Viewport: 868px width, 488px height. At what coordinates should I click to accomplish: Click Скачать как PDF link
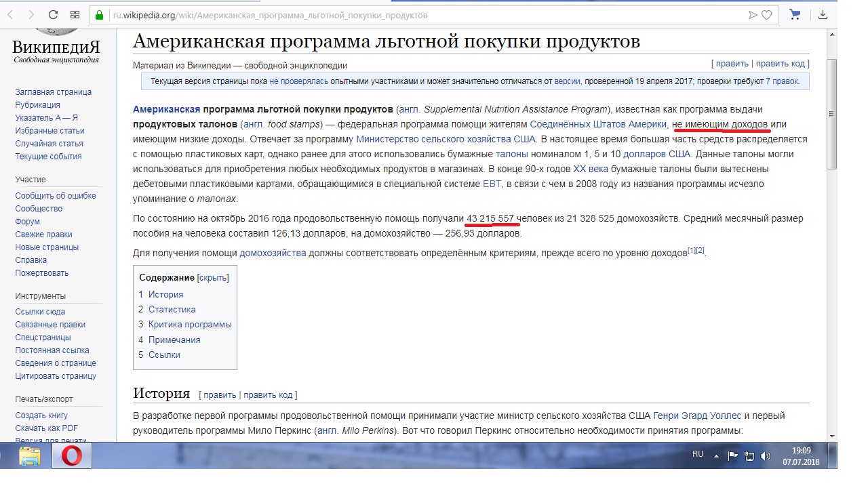tap(46, 428)
